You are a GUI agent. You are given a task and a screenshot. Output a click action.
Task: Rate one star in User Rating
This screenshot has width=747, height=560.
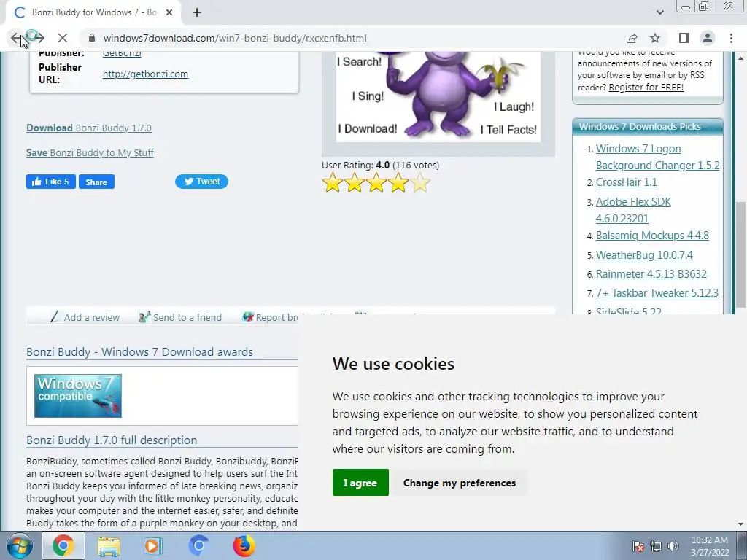point(332,183)
